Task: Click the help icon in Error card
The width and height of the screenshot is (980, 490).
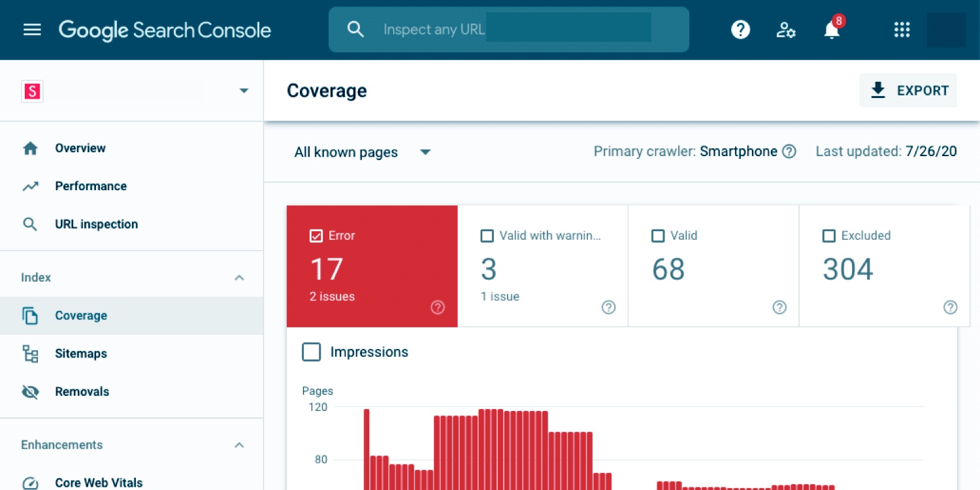Action: coord(438,307)
